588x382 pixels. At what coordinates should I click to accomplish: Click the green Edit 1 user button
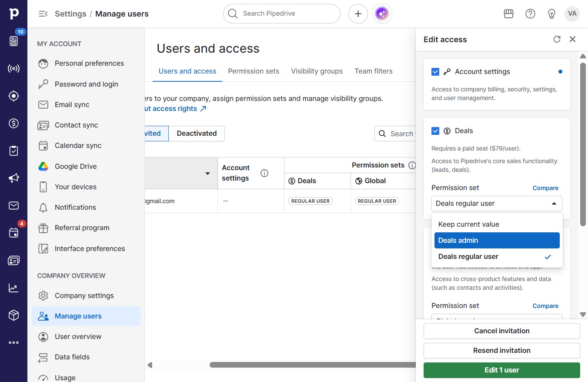[502, 370]
